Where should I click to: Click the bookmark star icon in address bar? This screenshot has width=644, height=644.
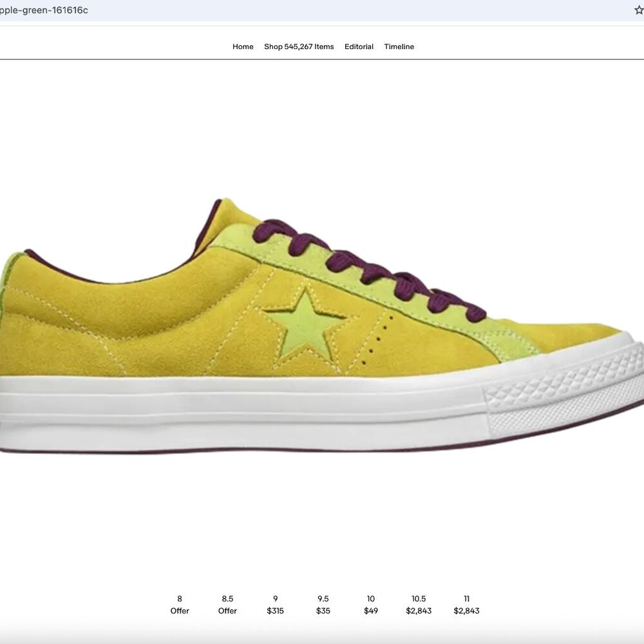coord(639,10)
